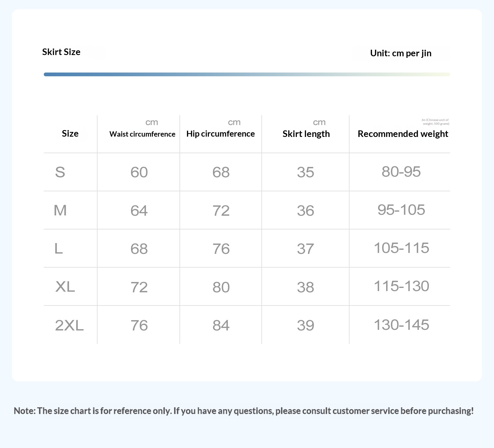494x448 pixels.
Task: Click the XL size row label
Action: point(65,286)
